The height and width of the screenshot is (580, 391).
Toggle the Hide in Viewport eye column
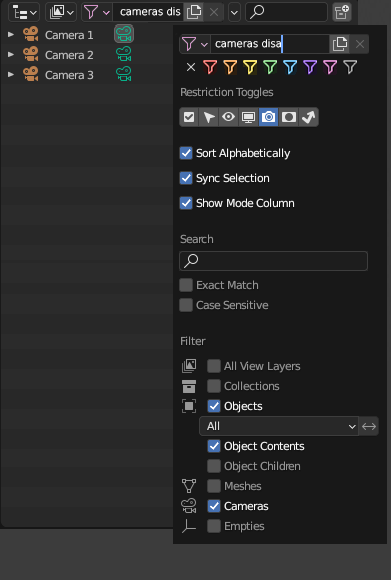pos(229,117)
